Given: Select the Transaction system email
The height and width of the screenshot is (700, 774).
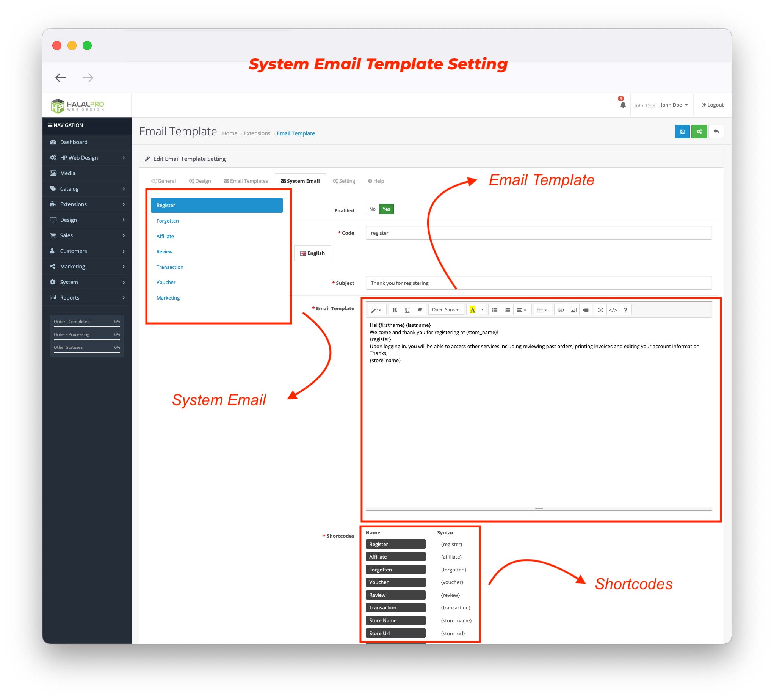Looking at the screenshot, I should point(216,267).
